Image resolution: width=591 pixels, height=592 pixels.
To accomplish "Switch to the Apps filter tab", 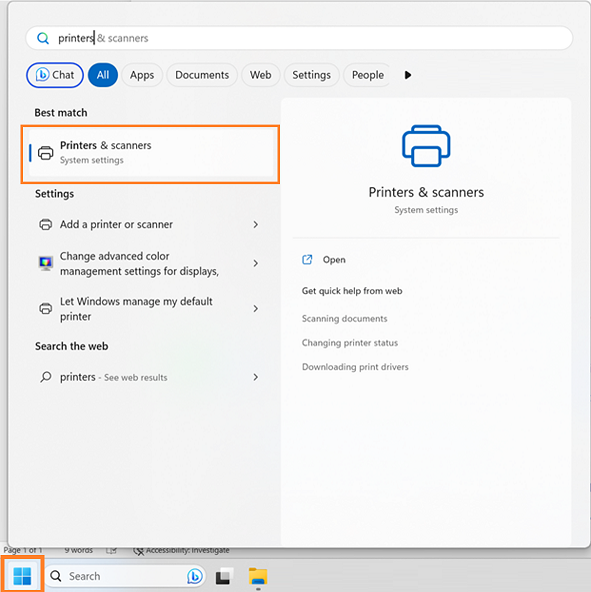I will click(142, 75).
